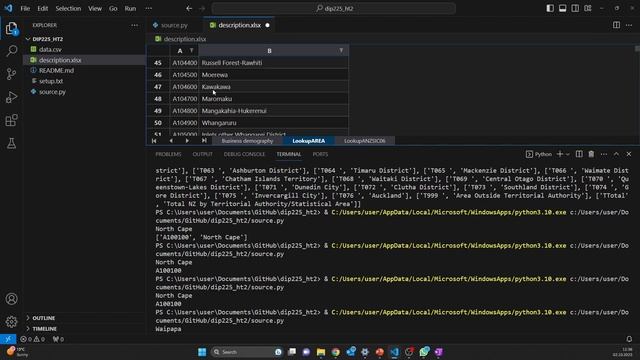Open the File menu
Image resolution: width=640 pixels, height=360 pixels.
pos(25,8)
